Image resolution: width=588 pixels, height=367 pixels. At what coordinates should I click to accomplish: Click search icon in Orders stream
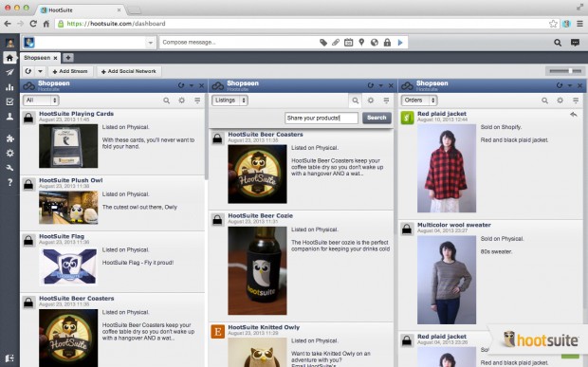[544, 101]
